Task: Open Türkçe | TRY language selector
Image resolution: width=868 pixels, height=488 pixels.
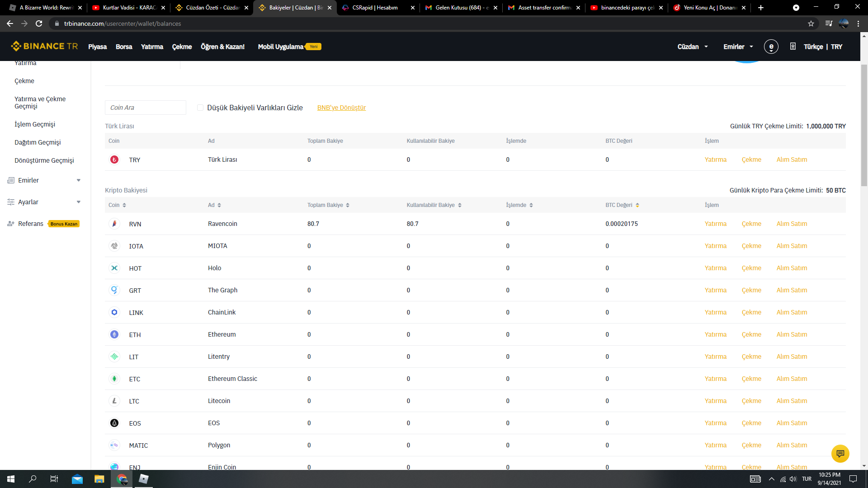Action: click(823, 47)
